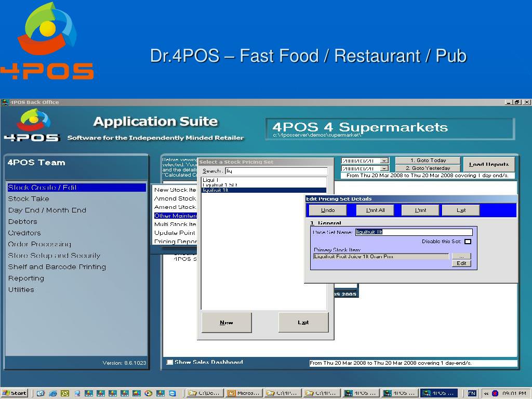Click the EN language indicator in taskbar
Image resolution: width=532 pixels, height=399 pixels.
tap(472, 393)
